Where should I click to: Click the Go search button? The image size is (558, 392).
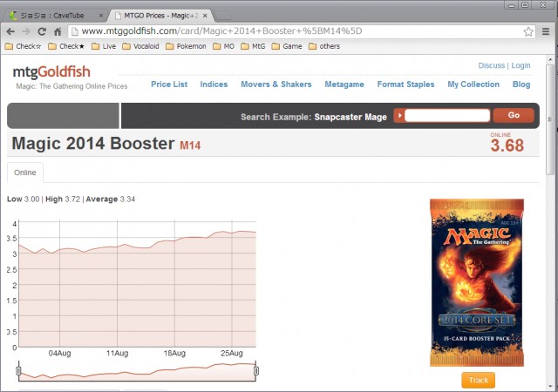coord(514,115)
